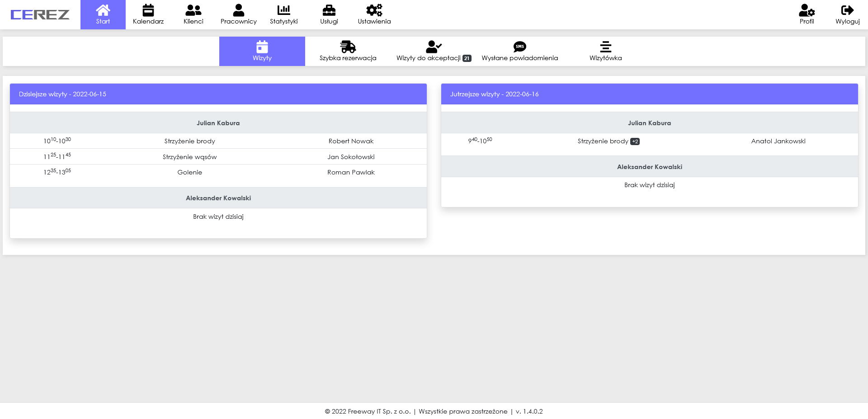Click the Start home menu item
The image size is (868, 419).
pyautogui.click(x=103, y=14)
